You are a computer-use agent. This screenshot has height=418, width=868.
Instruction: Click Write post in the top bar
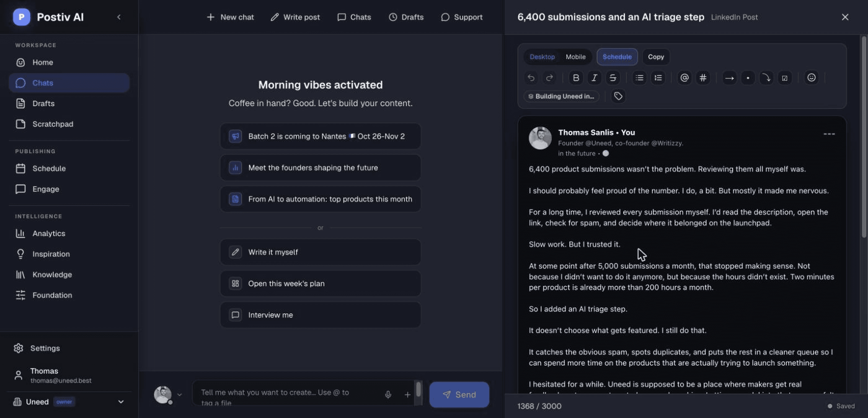click(295, 17)
